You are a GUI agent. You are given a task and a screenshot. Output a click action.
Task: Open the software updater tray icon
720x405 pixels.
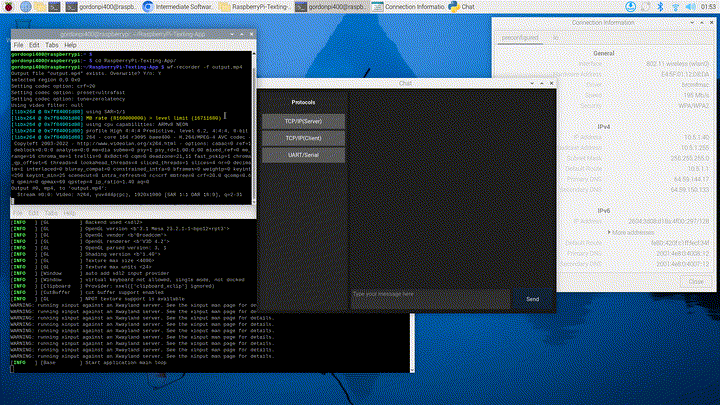tap(630, 6)
